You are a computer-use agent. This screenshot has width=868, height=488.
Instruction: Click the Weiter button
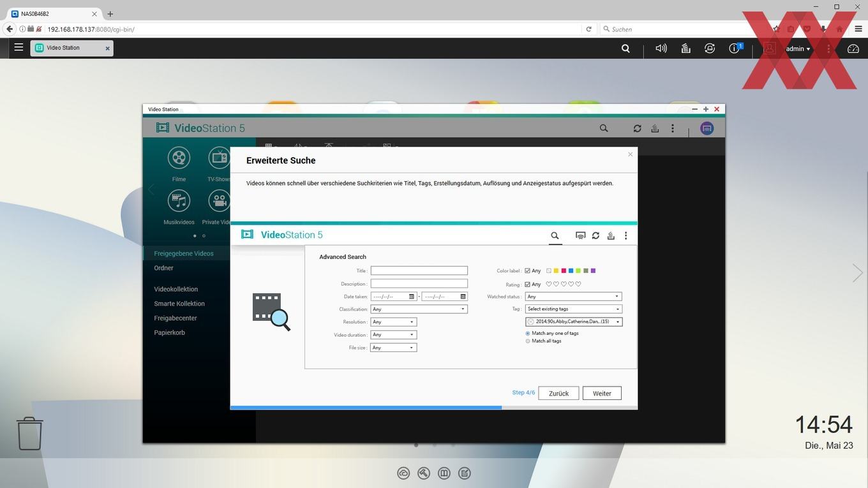pos(602,394)
